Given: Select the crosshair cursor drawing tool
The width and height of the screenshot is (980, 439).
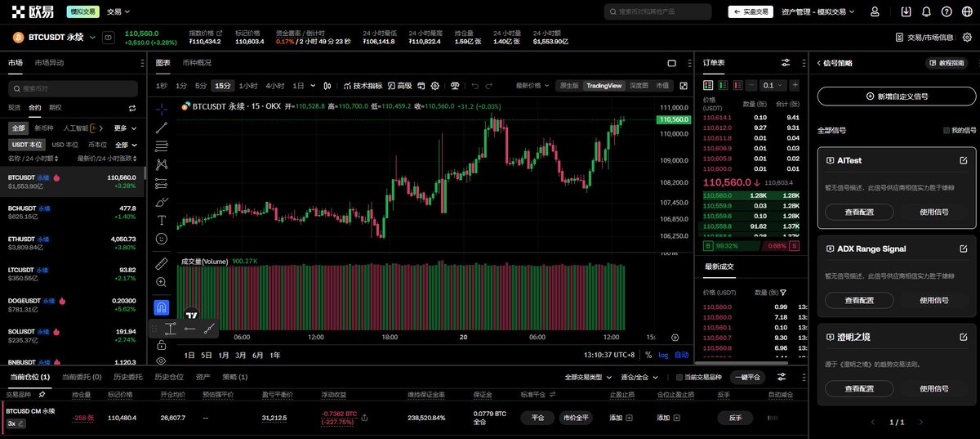Looking at the screenshot, I should tap(162, 109).
